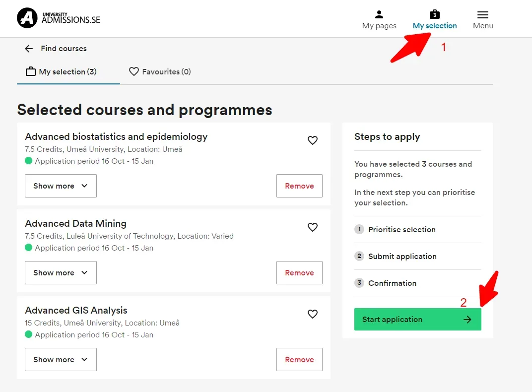Open My pages profile icon
The image size is (532, 392).
[x=379, y=14]
